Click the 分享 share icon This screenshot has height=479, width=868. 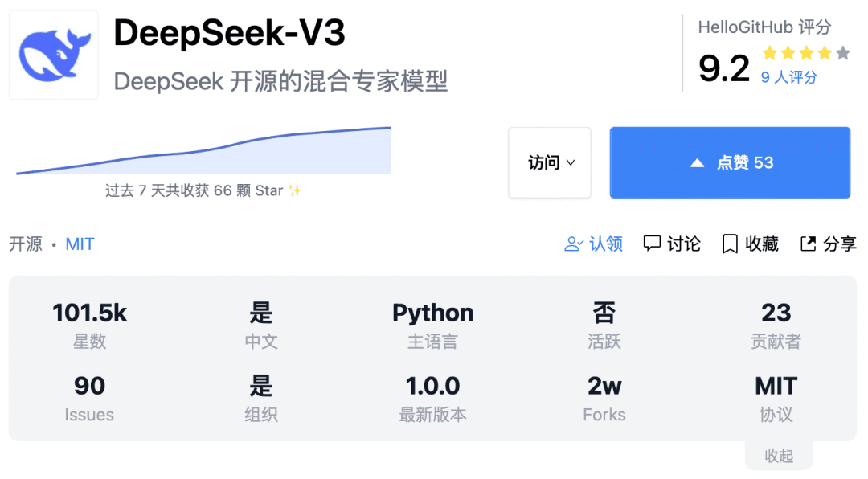pos(809,243)
